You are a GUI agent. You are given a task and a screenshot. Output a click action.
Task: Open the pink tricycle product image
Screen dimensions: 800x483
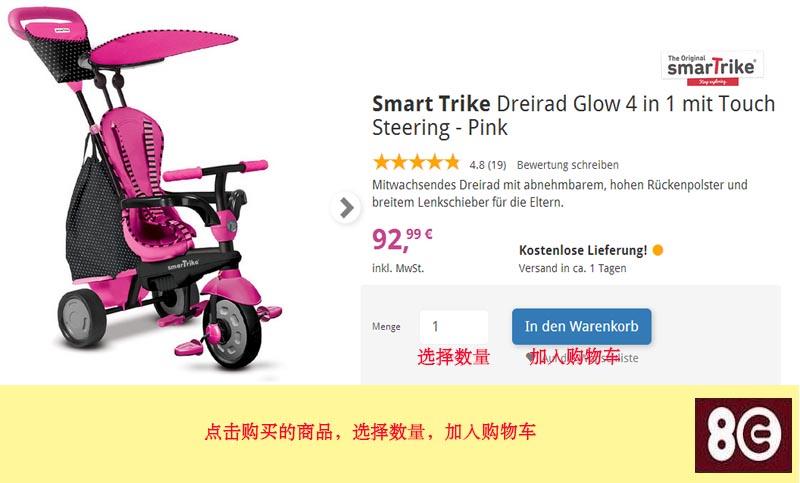point(145,189)
